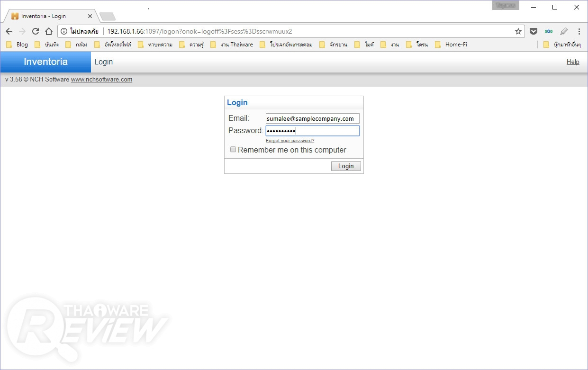Close the Inventoria - Login tab
Screen dimensions: 588x370
[x=90, y=16]
